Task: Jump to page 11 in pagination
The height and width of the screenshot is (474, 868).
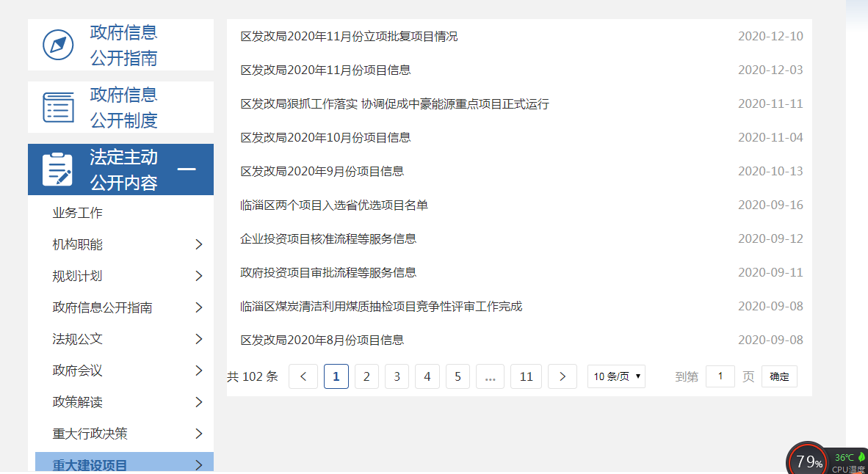Action: [x=526, y=376]
